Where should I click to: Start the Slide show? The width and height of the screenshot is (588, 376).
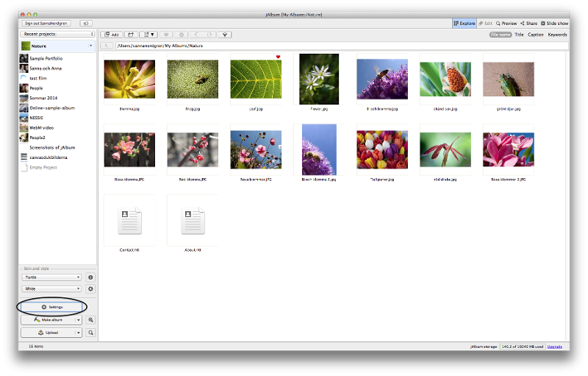pos(554,24)
